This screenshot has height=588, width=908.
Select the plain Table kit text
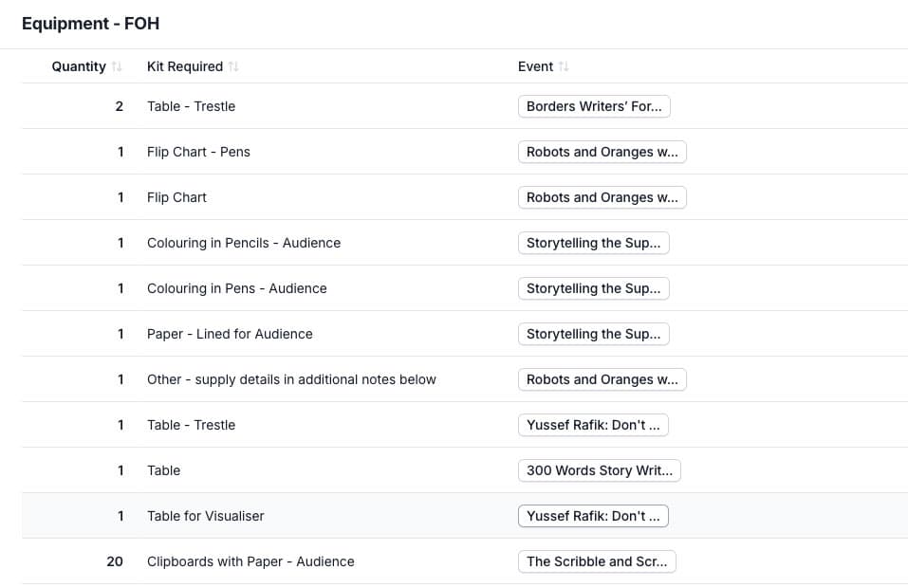pyautogui.click(x=164, y=470)
